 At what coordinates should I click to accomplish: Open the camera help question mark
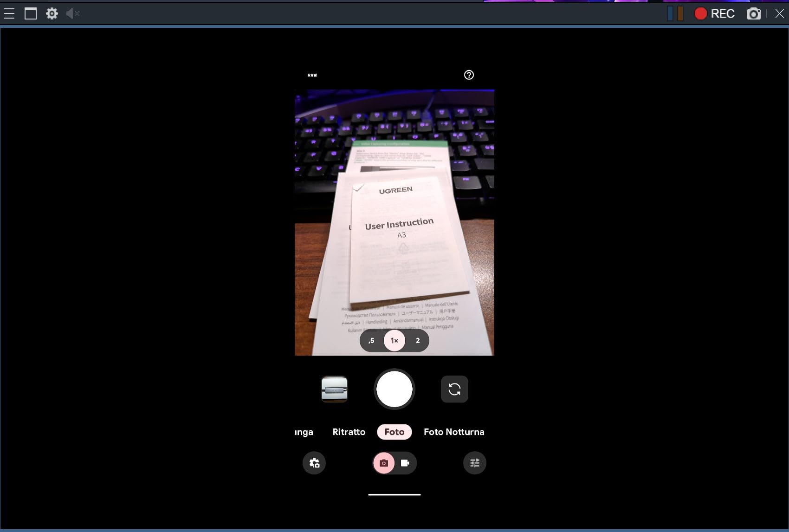click(x=469, y=75)
